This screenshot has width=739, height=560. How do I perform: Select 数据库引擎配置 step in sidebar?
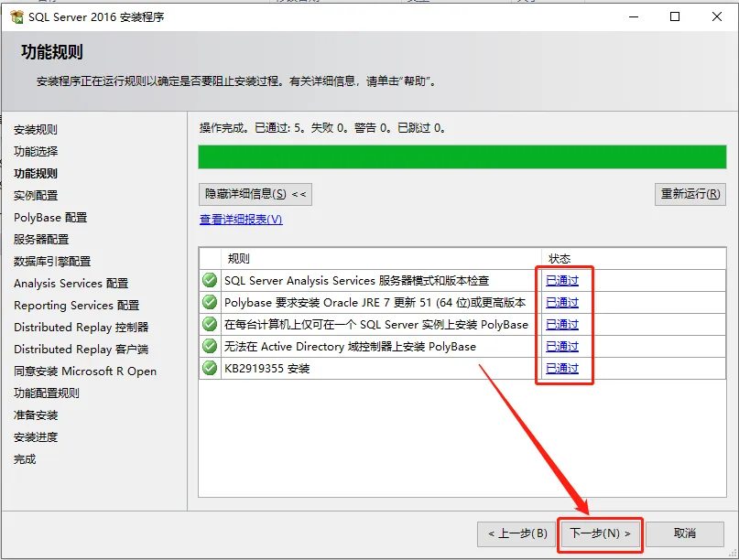[52, 262]
